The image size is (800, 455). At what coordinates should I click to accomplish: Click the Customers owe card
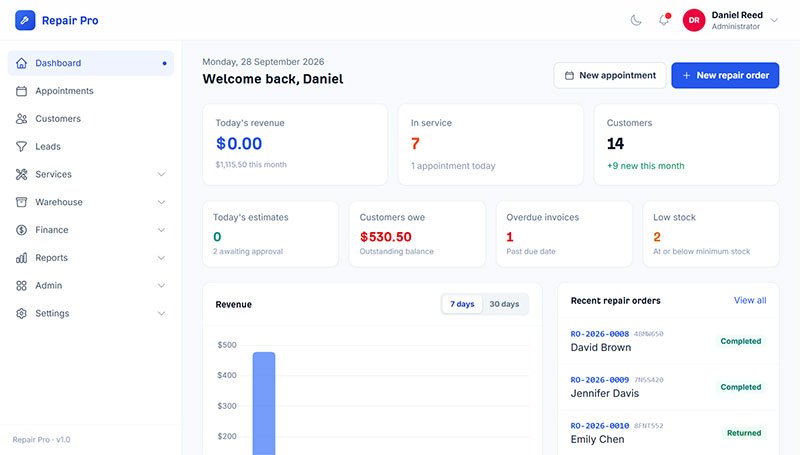(417, 234)
